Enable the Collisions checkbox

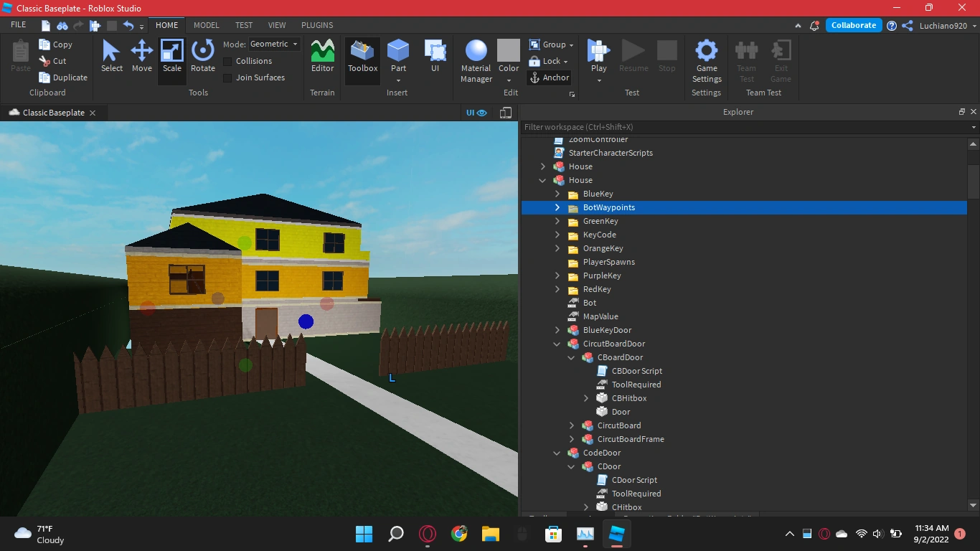[227, 61]
